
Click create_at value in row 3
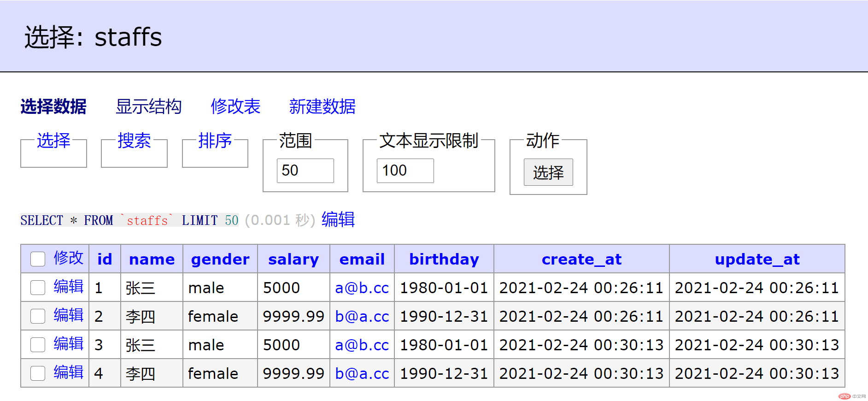click(x=581, y=345)
